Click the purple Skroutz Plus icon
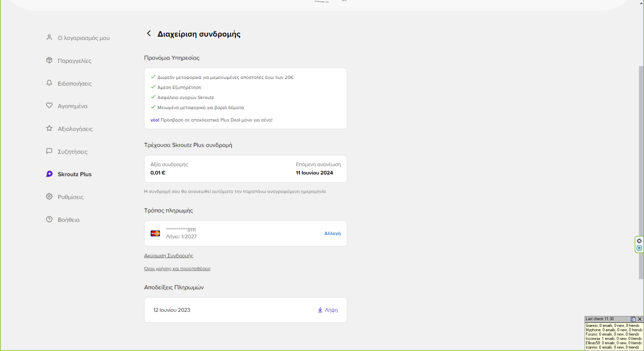This screenshot has height=351, width=644. point(49,174)
